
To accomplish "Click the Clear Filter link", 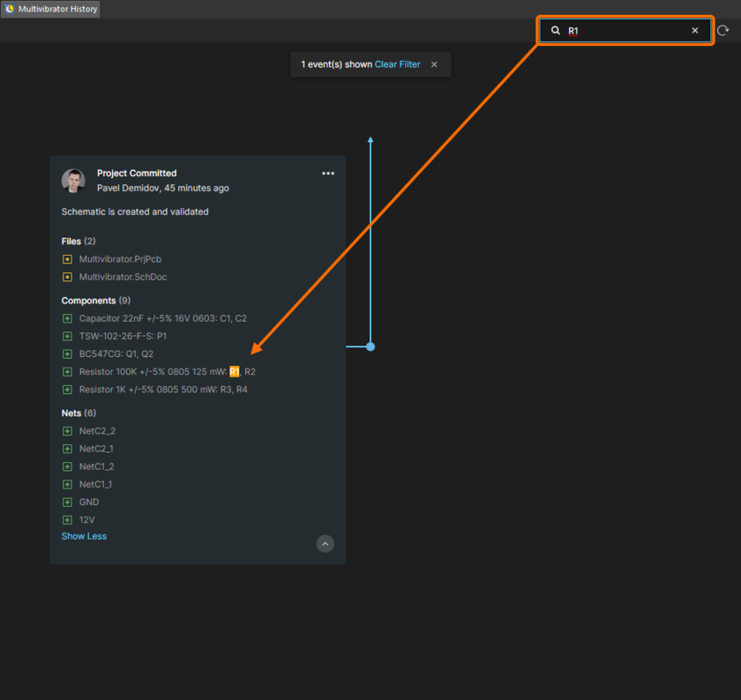I will click(x=397, y=63).
